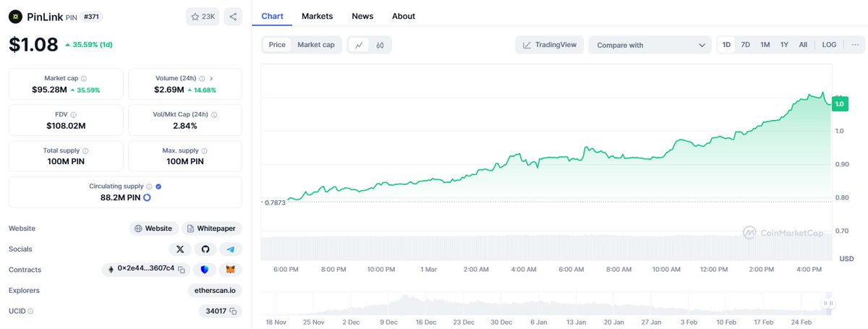Click the 14.68% volume change
The image size is (868, 329).
point(202,90)
